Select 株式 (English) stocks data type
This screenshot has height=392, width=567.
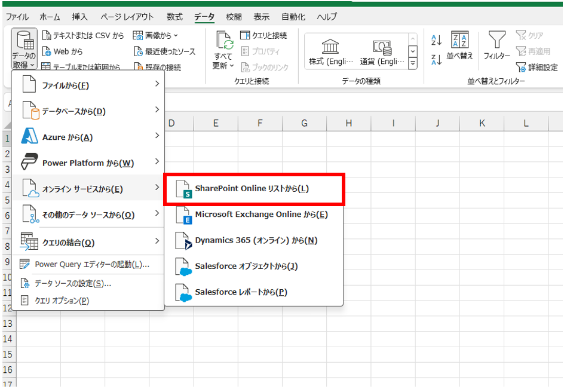[x=330, y=53]
